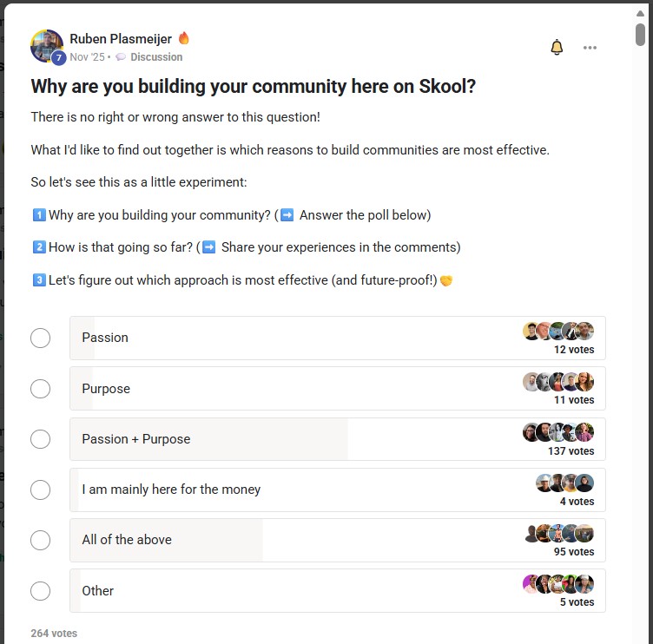Select the Passion radio button

[41, 338]
